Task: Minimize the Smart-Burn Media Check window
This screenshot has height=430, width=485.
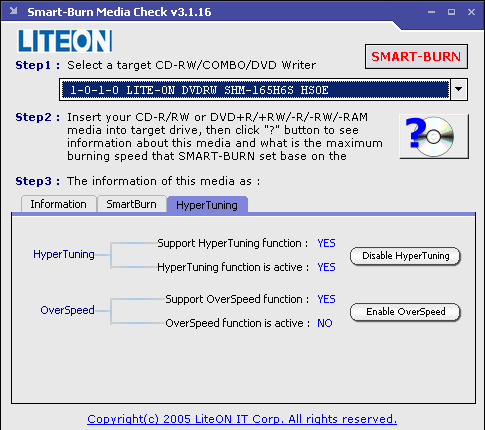Action: [432, 12]
